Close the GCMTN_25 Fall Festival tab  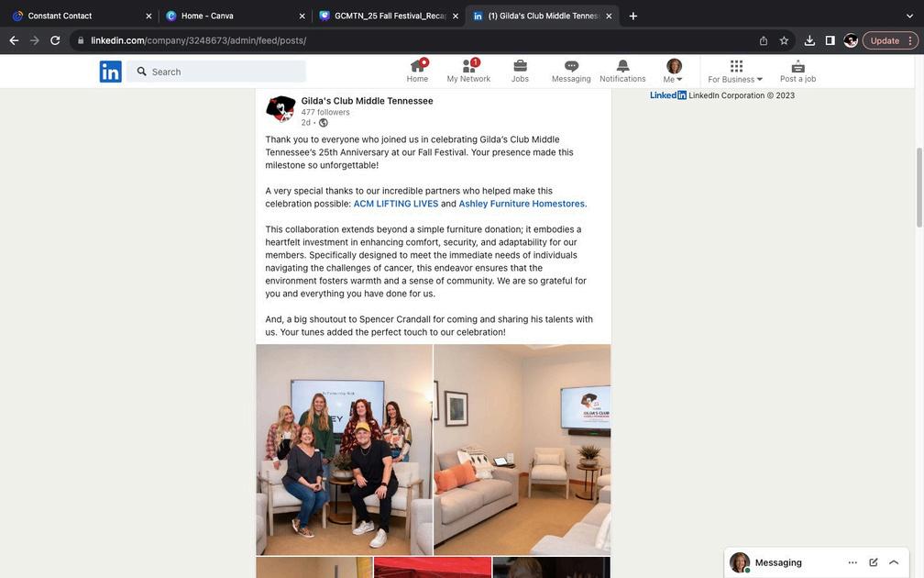coord(456,16)
